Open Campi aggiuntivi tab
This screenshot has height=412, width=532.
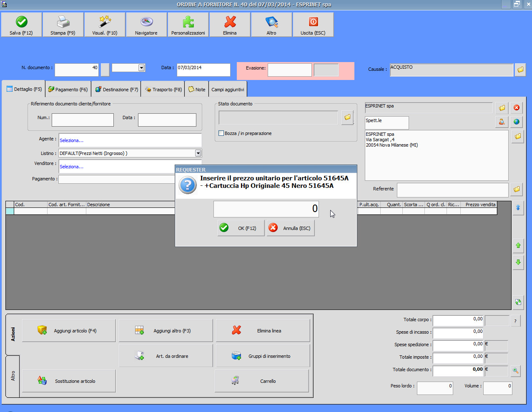click(228, 90)
